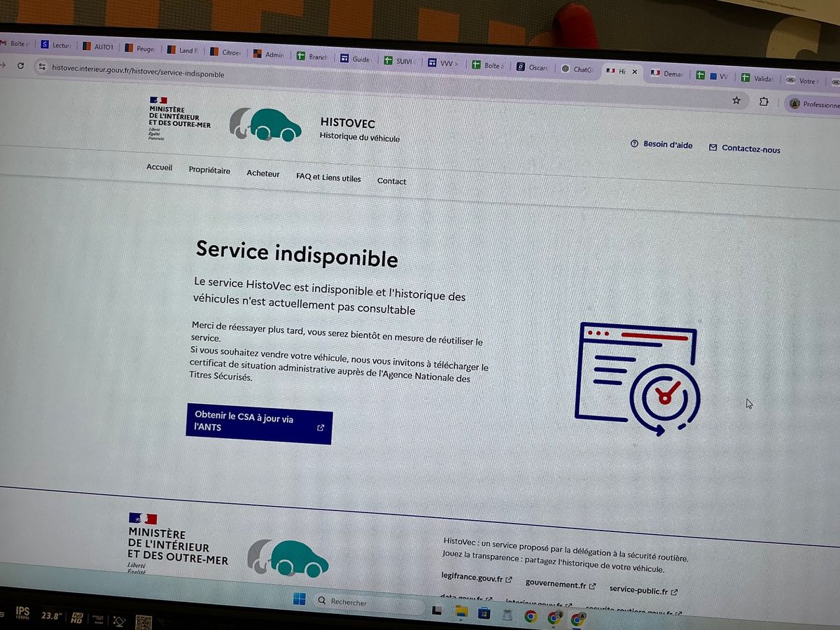Open the HistoVec car logo in header

pyautogui.click(x=265, y=125)
